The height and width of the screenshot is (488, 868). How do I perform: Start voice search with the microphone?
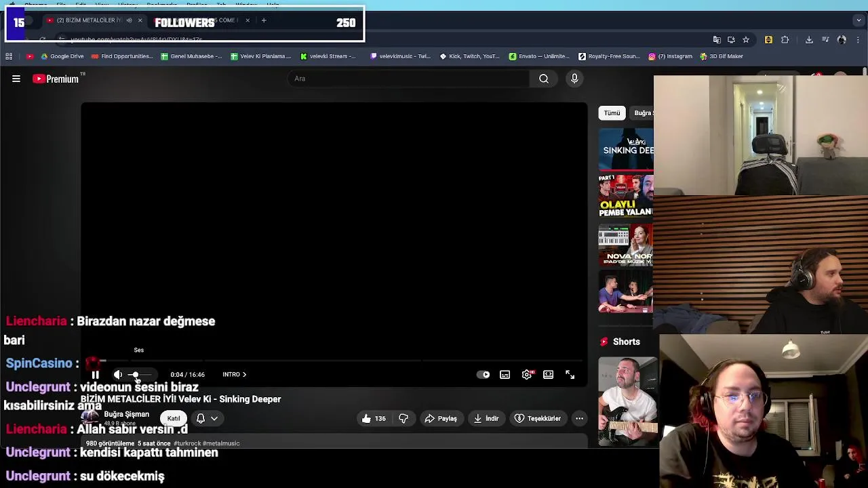[574, 79]
